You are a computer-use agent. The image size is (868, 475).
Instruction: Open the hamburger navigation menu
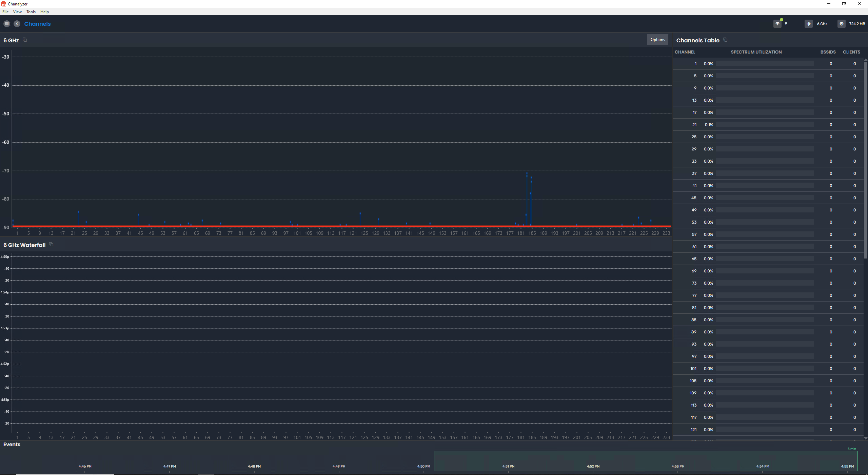point(7,24)
